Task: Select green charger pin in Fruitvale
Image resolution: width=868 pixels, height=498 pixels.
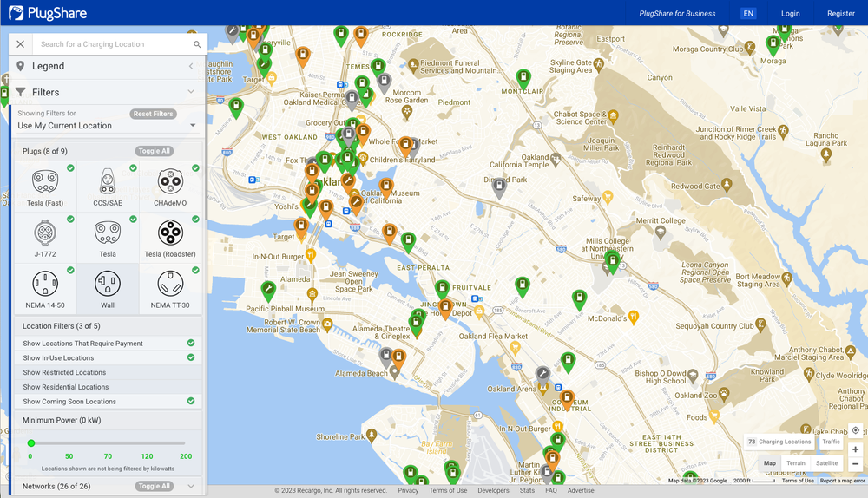Action: [x=441, y=289]
